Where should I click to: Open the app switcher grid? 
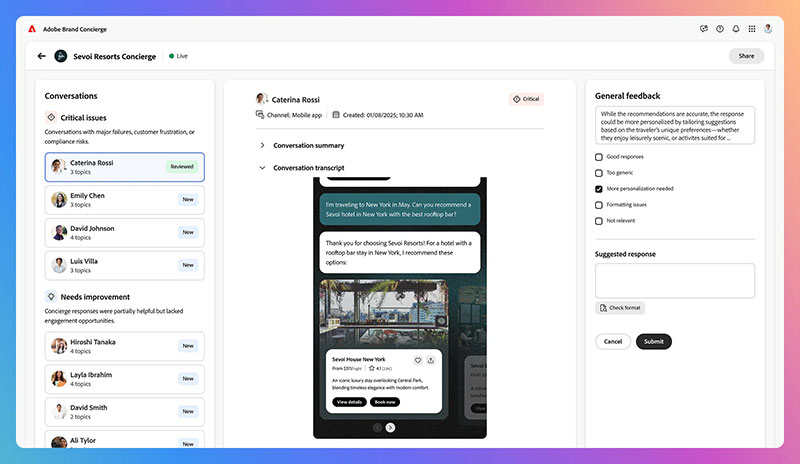click(752, 29)
